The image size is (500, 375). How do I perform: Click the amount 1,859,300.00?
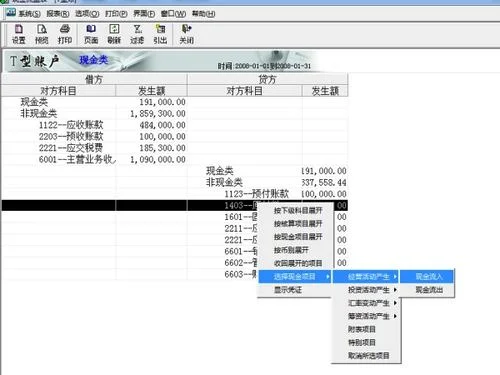pos(158,114)
